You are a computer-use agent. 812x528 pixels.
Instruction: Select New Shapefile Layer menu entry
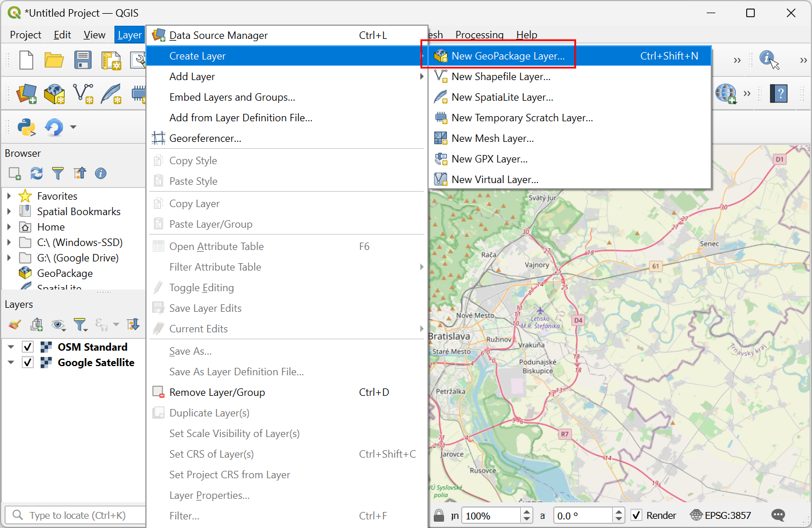pyautogui.click(x=501, y=77)
